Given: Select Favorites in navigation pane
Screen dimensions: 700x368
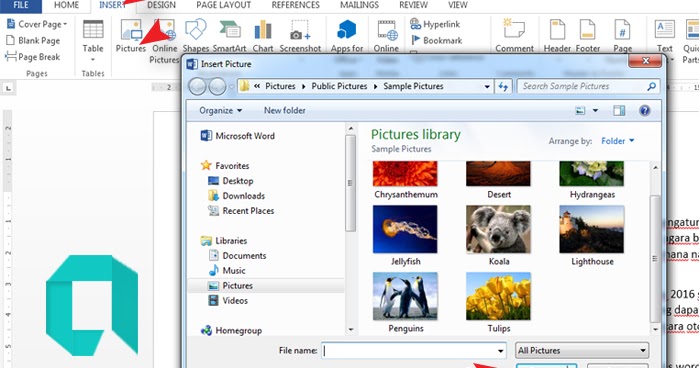Looking at the screenshot, I should click(225, 166).
